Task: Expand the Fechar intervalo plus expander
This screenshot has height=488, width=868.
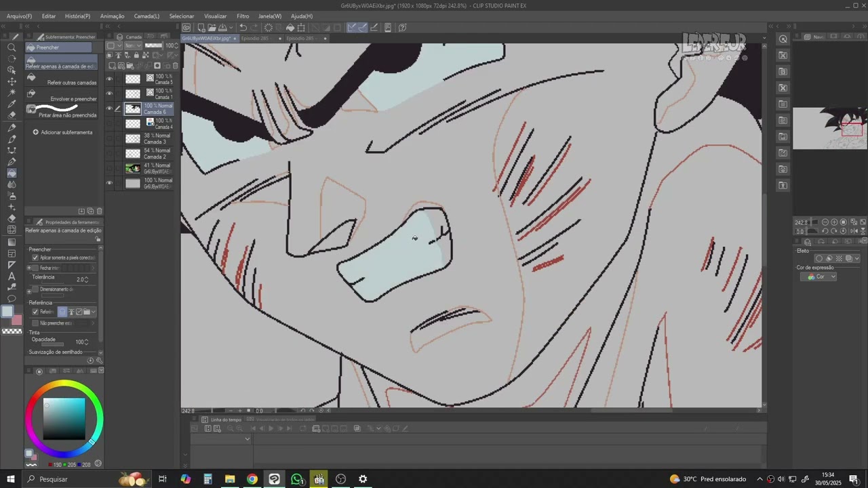Action: (29, 268)
